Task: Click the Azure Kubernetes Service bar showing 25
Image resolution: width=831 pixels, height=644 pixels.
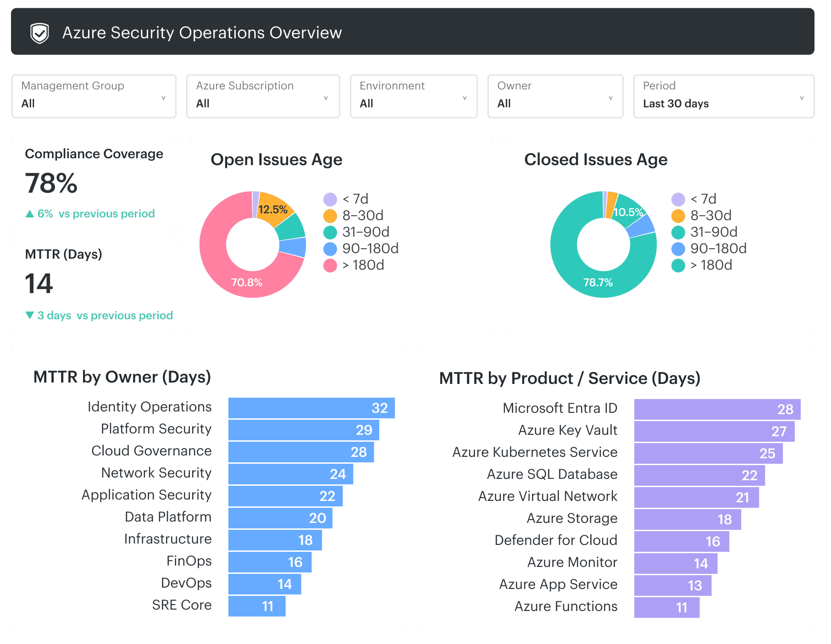Action: tap(709, 453)
